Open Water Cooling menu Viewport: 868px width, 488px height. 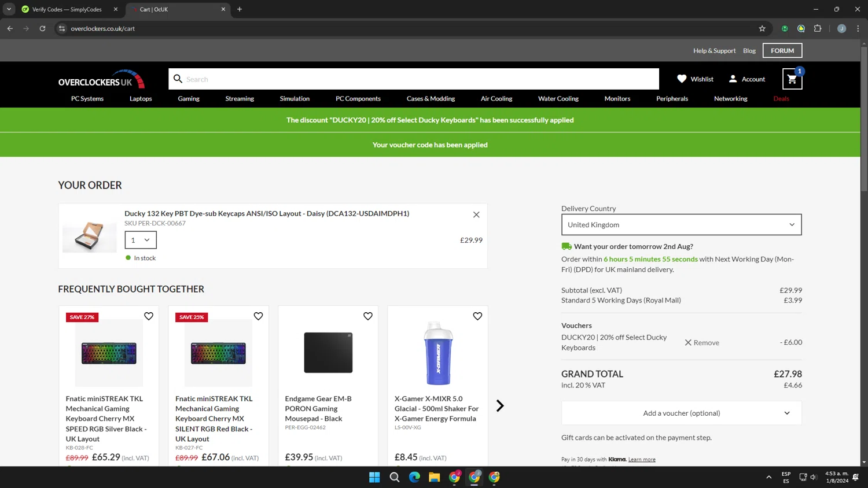tap(558, 99)
